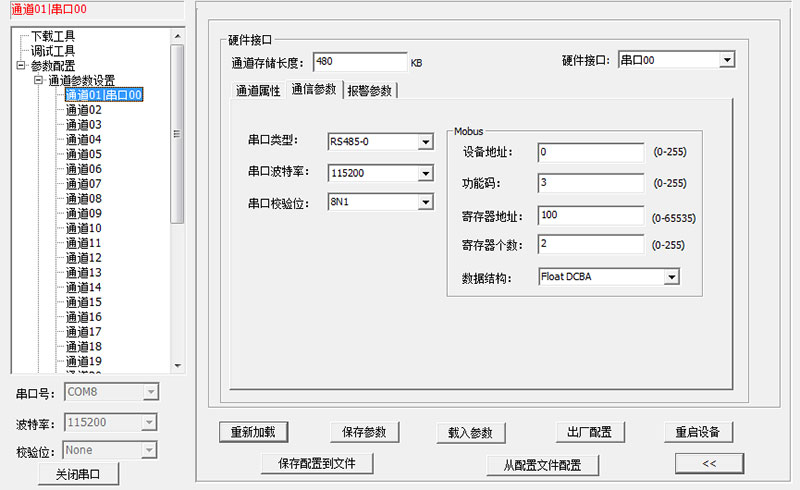Viewport: 800px width, 490px height.
Task: Click the 载入参数 button
Action: (x=470, y=433)
